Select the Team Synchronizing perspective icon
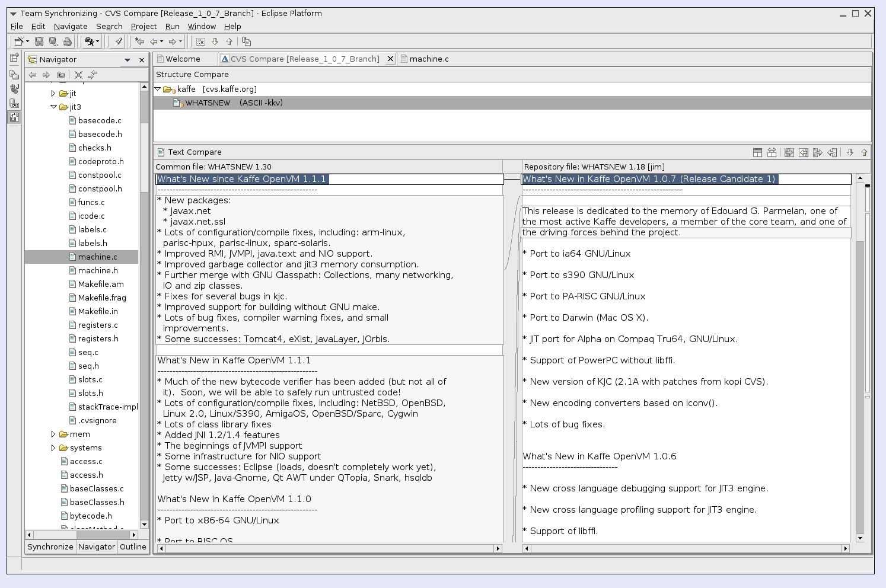 pos(14,117)
